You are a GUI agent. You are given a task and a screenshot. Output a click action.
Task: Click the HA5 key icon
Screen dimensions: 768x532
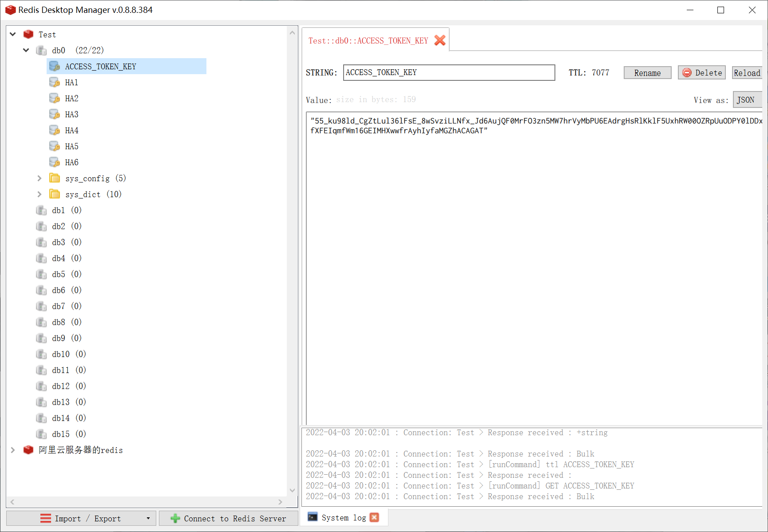click(55, 146)
